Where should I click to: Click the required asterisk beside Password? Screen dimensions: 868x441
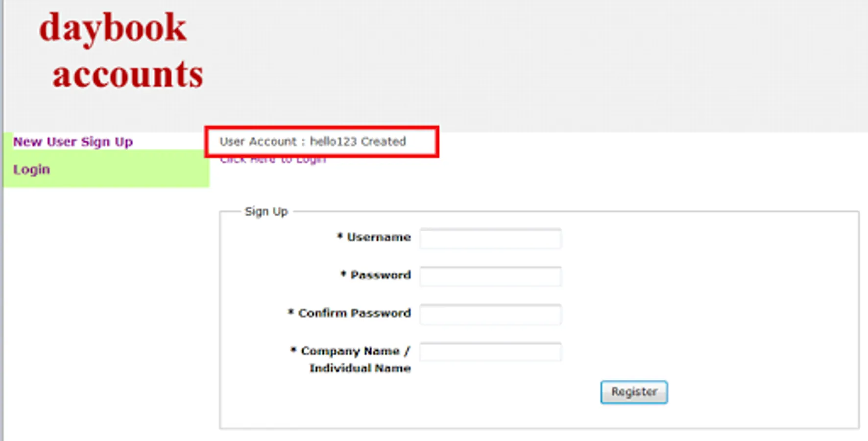point(343,274)
